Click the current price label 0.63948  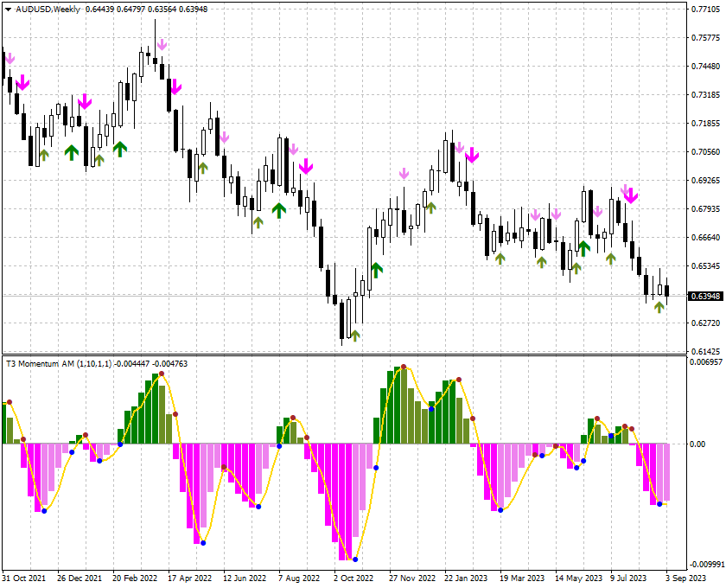pos(705,296)
